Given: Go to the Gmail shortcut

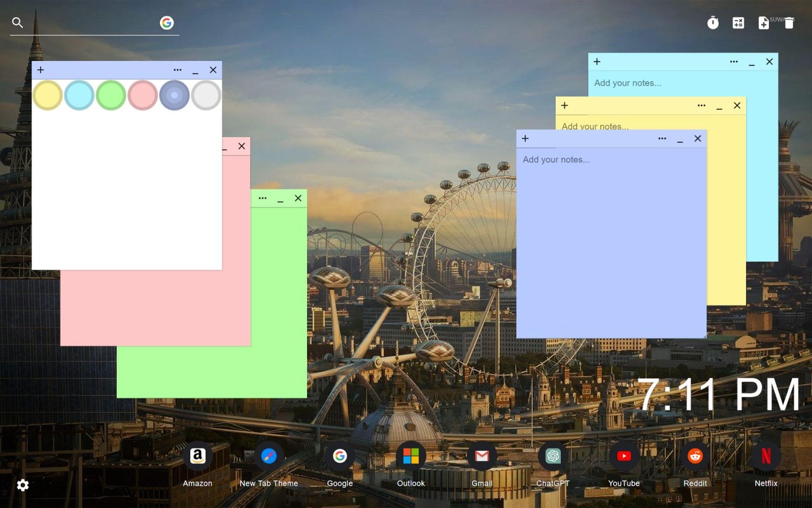Looking at the screenshot, I should 482,456.
